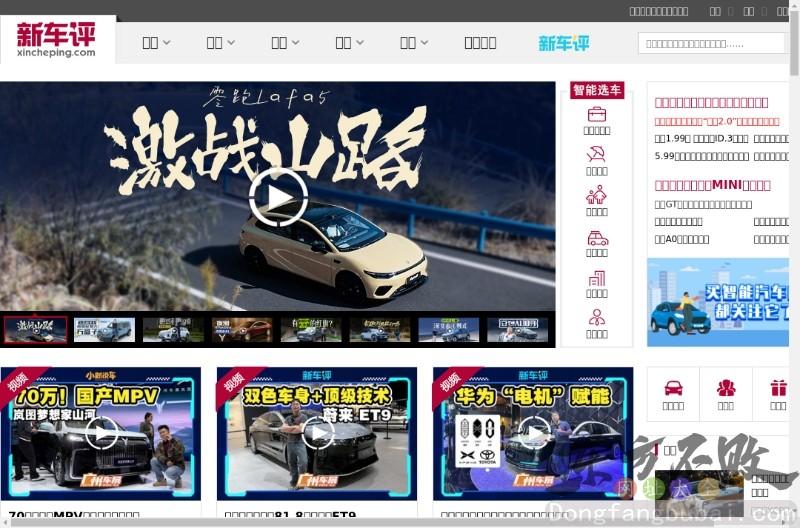This screenshot has width=800, height=528.
Task: Click the search box in the header
Action: [711, 43]
